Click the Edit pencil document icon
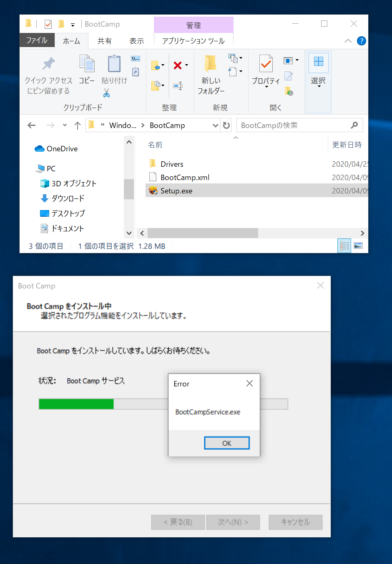The image size is (392, 564). [x=289, y=76]
